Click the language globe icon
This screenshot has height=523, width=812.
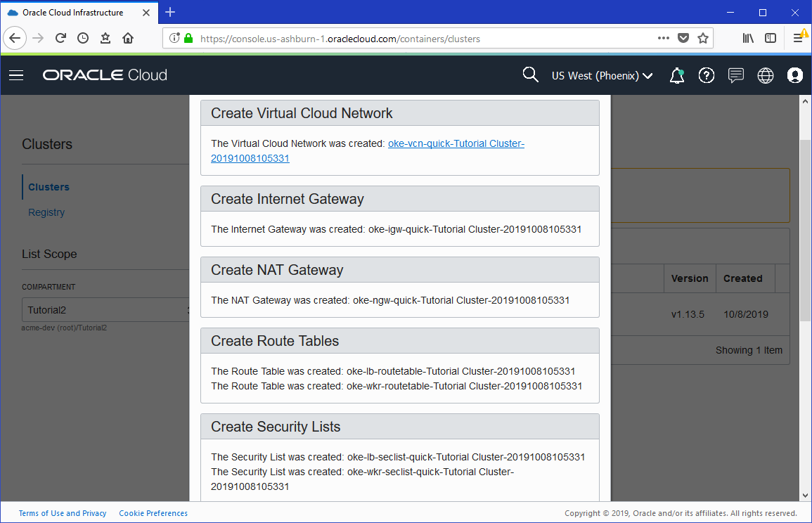766,75
